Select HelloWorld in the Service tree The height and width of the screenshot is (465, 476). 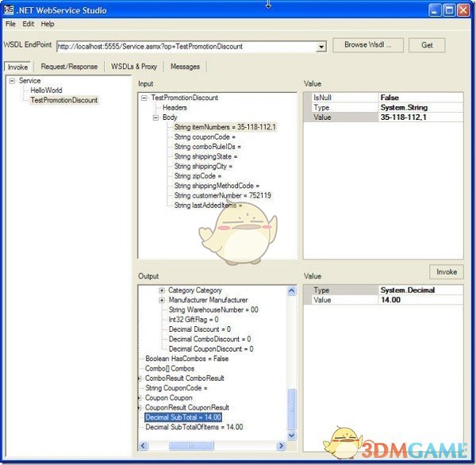coord(46,90)
